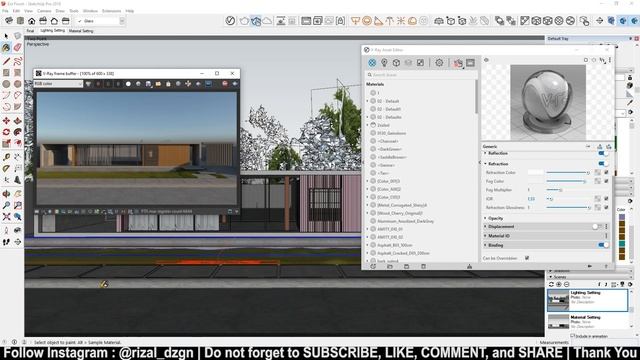640x360 pixels.
Task: Open Geometry category cube icon
Action: point(396,62)
